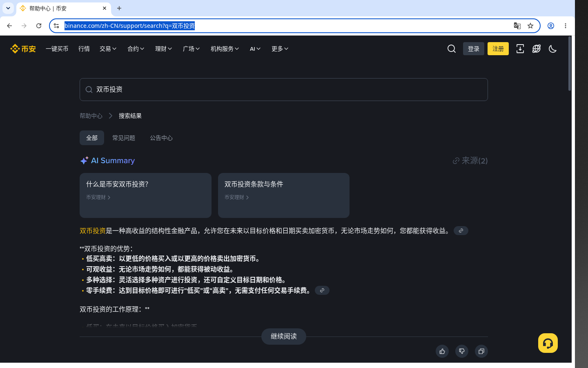
Task: Open the app download icon
Action: (520, 49)
